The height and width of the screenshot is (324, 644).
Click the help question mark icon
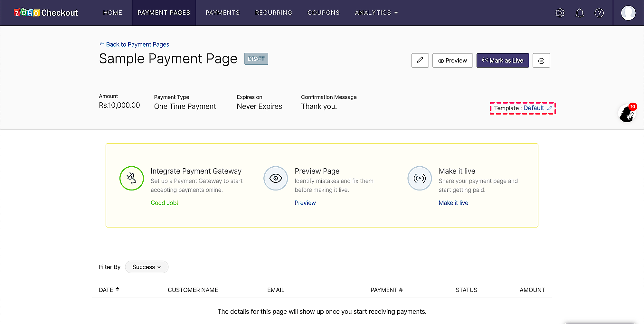pos(599,13)
